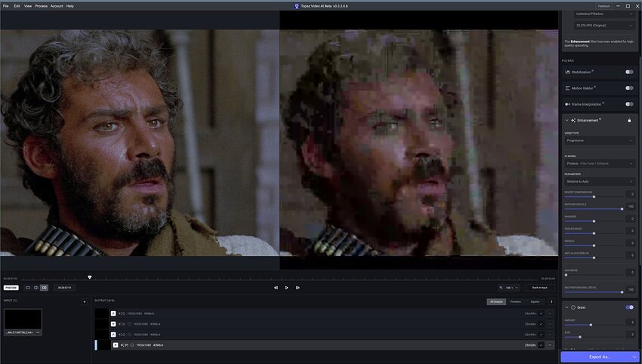Click the Motion Deblur filter icon
Screen dimensions: 642x364
(x=567, y=88)
